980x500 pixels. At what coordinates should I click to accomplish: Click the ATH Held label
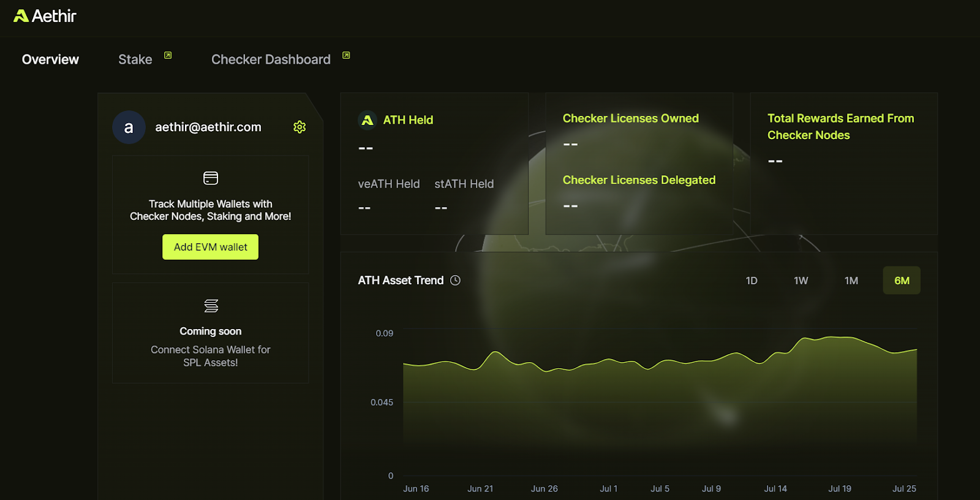pyautogui.click(x=408, y=120)
